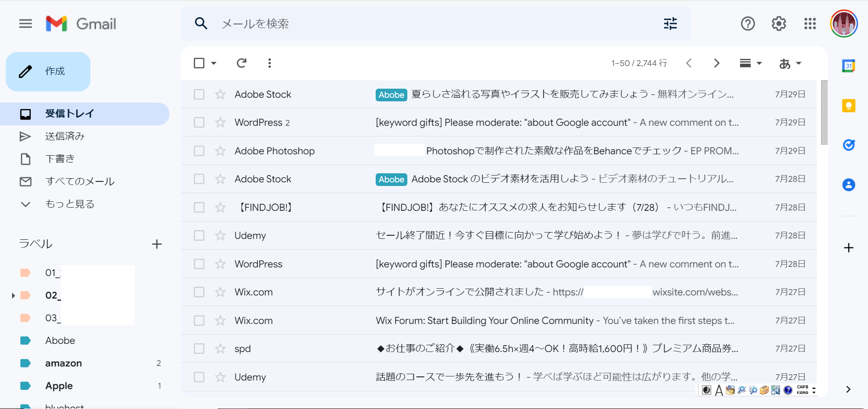Star the spd email
Screen dimensions: 868x409
[220, 348]
